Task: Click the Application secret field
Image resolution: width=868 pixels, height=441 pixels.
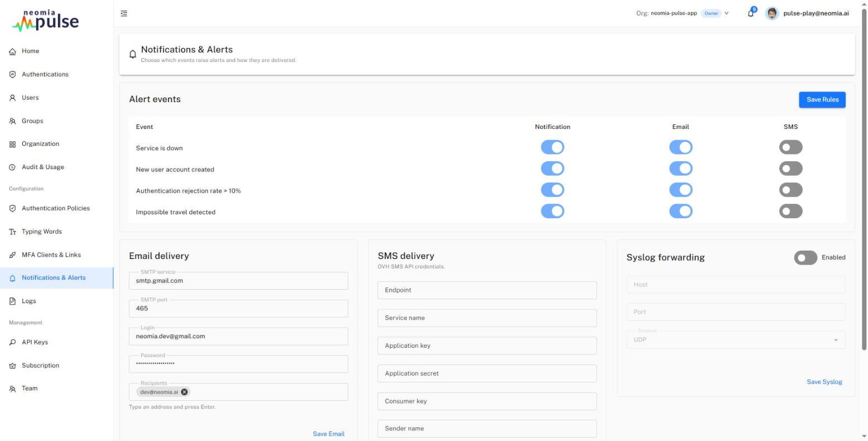Action: 487,373
